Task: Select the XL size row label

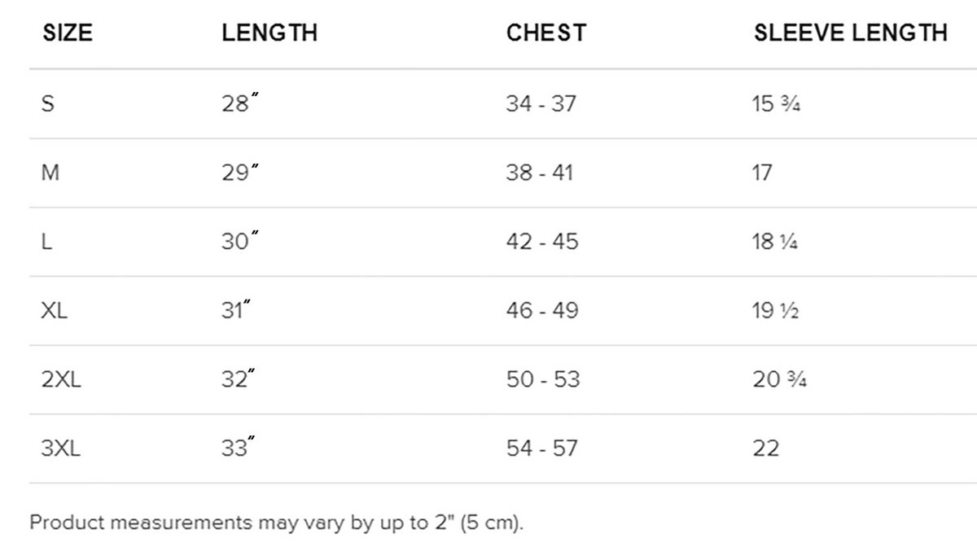Action: click(55, 311)
